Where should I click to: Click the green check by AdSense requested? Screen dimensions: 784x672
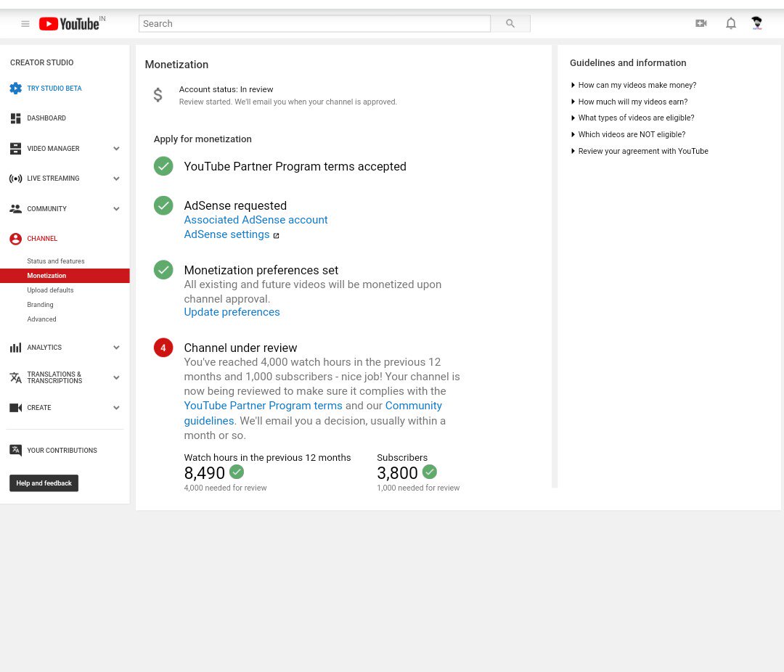coord(163,205)
